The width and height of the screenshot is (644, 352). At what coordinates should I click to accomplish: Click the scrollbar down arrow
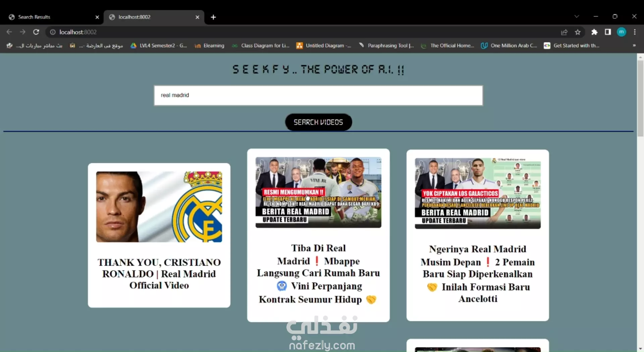coord(640,349)
